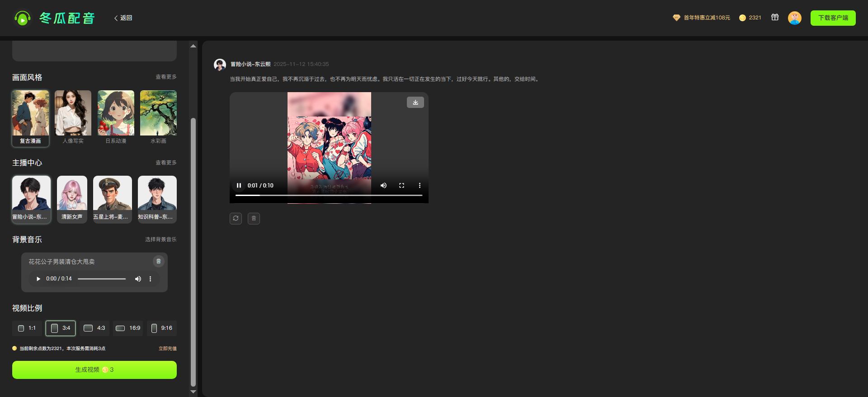The image size is (868, 397).
Task: Go back using the 返回 link
Action: click(123, 18)
